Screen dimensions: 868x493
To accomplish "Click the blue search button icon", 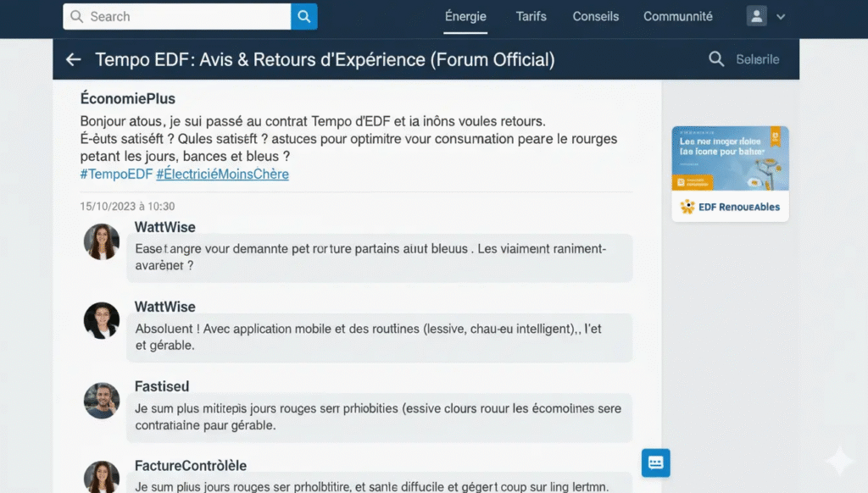I will pyautogui.click(x=304, y=16).
